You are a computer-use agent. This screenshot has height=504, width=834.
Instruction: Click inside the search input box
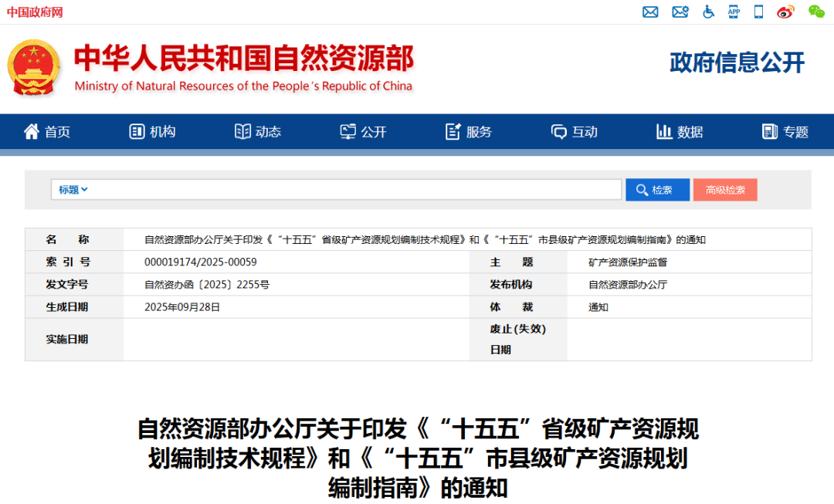(347, 189)
